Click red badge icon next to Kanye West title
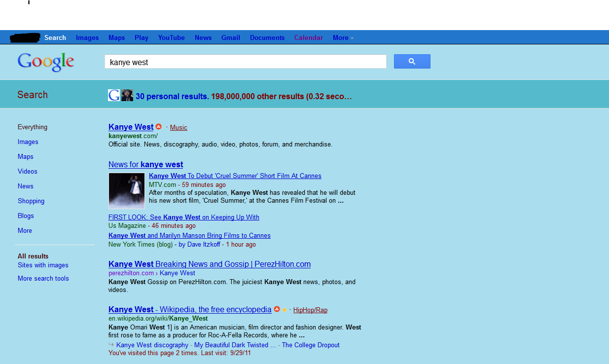Viewport: 609px width, 364px height. click(159, 127)
